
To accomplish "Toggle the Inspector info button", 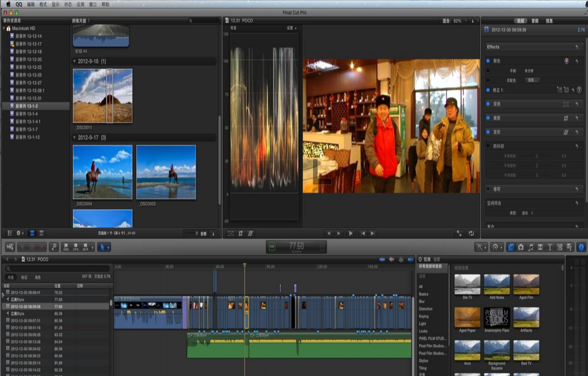I will 581,247.
